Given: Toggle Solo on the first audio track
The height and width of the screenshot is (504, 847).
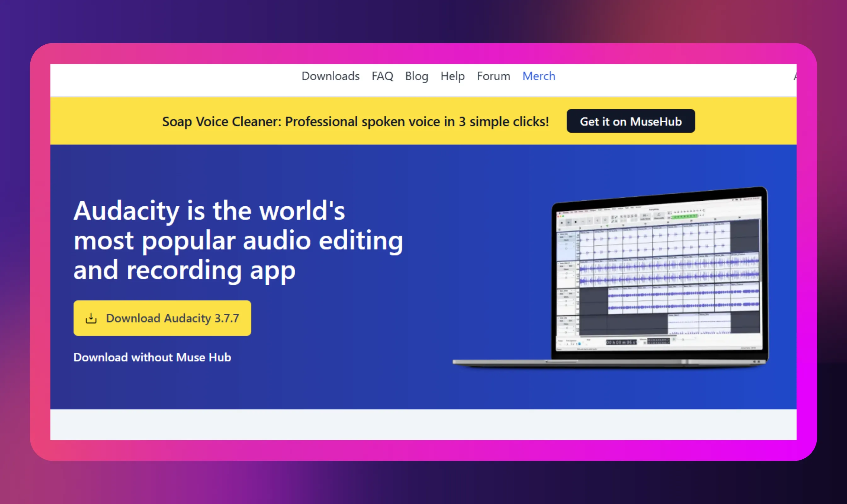Looking at the screenshot, I should point(571,237).
